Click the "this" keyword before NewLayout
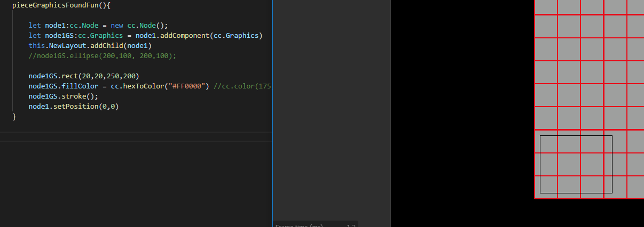This screenshot has width=644, height=227. click(37, 46)
